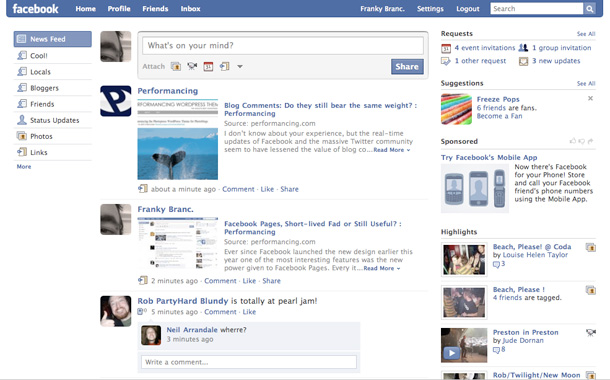Image resolution: width=610 pixels, height=380 pixels.
Task: Attach a video with the camera icon
Action: (x=192, y=66)
